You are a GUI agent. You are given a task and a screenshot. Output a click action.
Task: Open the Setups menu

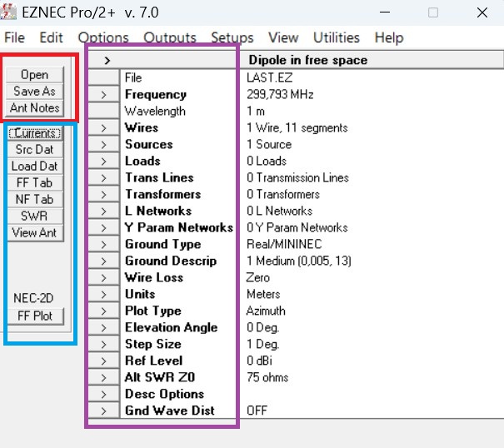point(232,37)
